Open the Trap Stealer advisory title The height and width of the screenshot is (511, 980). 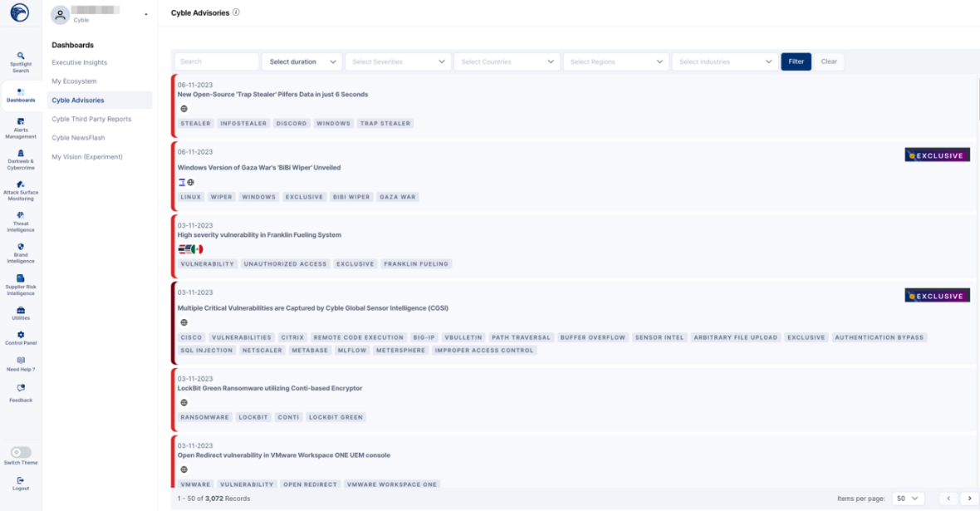(272, 95)
